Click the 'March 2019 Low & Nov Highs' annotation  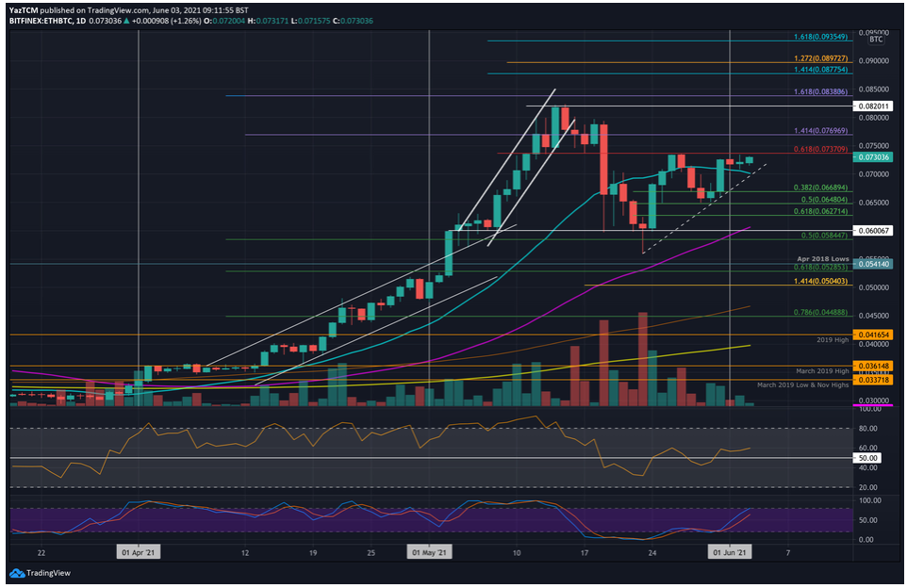pos(803,385)
